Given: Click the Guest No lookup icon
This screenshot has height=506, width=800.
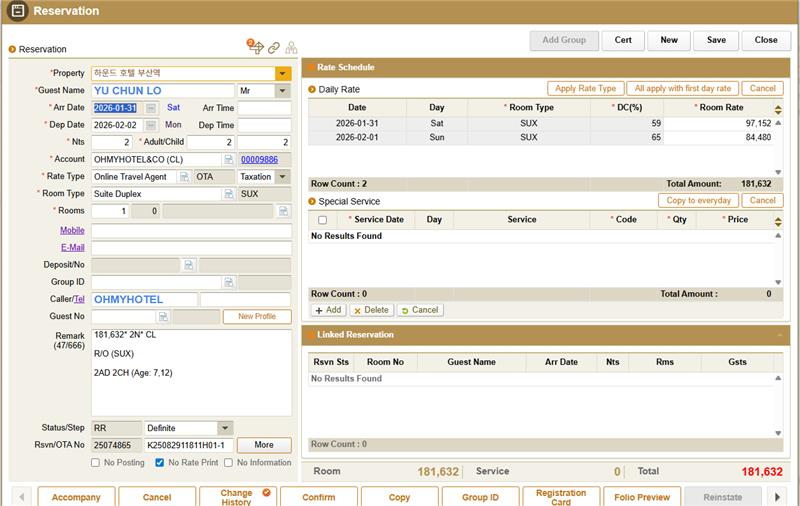Looking at the screenshot, I should pyautogui.click(x=161, y=316).
